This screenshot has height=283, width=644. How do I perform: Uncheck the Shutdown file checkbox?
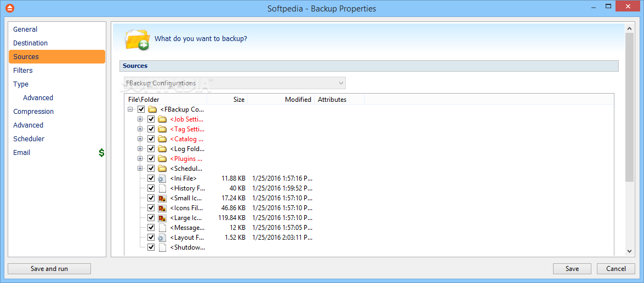(151, 247)
